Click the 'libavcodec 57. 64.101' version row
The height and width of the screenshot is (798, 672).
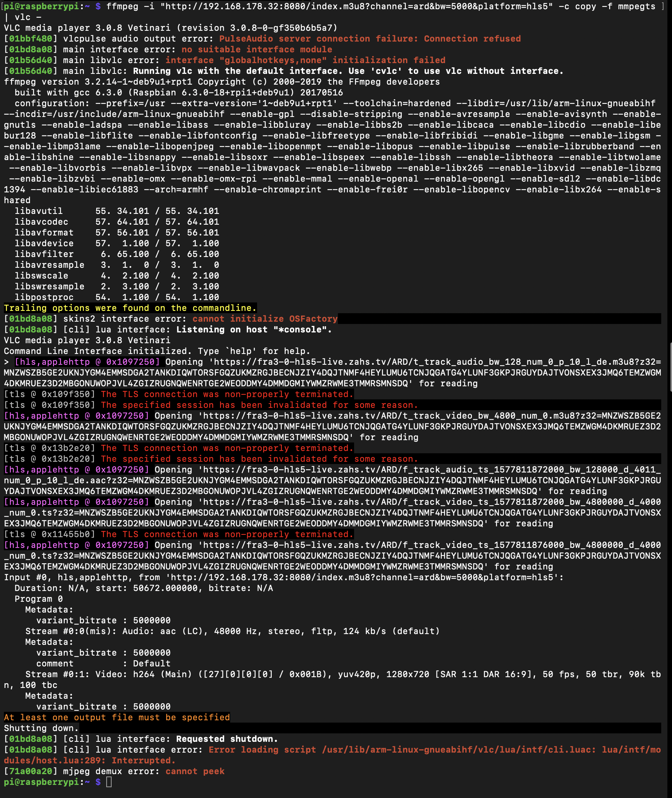pos(117,222)
